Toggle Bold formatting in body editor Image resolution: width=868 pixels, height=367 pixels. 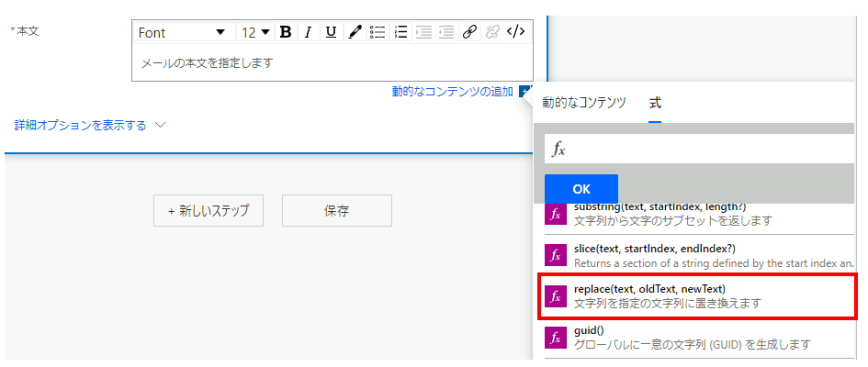tap(286, 33)
